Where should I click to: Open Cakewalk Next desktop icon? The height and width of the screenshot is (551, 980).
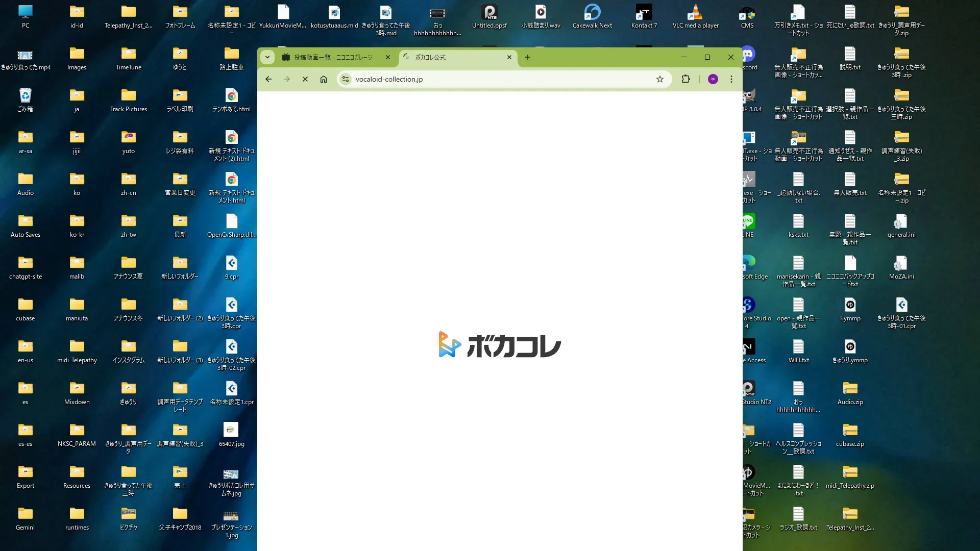592,15
